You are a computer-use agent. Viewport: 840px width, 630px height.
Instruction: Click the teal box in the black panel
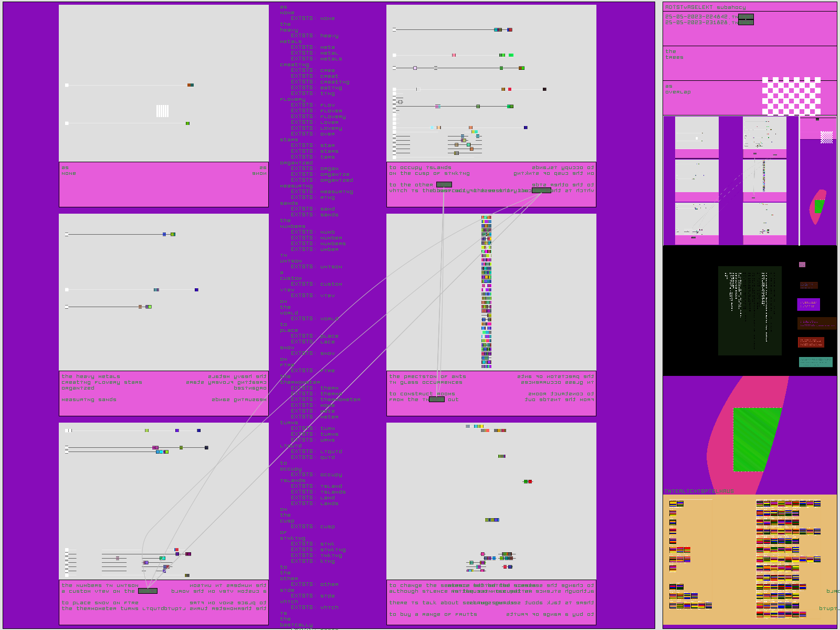tap(815, 362)
